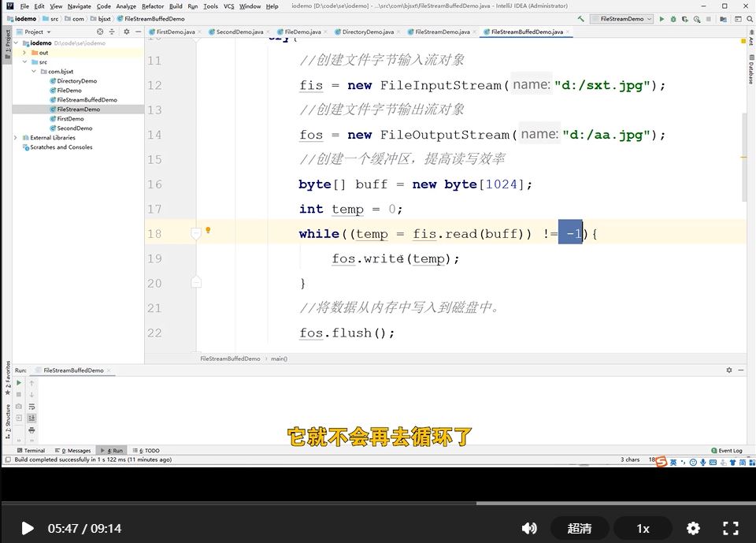Click the bjsxt breadcrumb in navigation bar
Screen dimensions: 756x543
pyautogui.click(x=101, y=19)
